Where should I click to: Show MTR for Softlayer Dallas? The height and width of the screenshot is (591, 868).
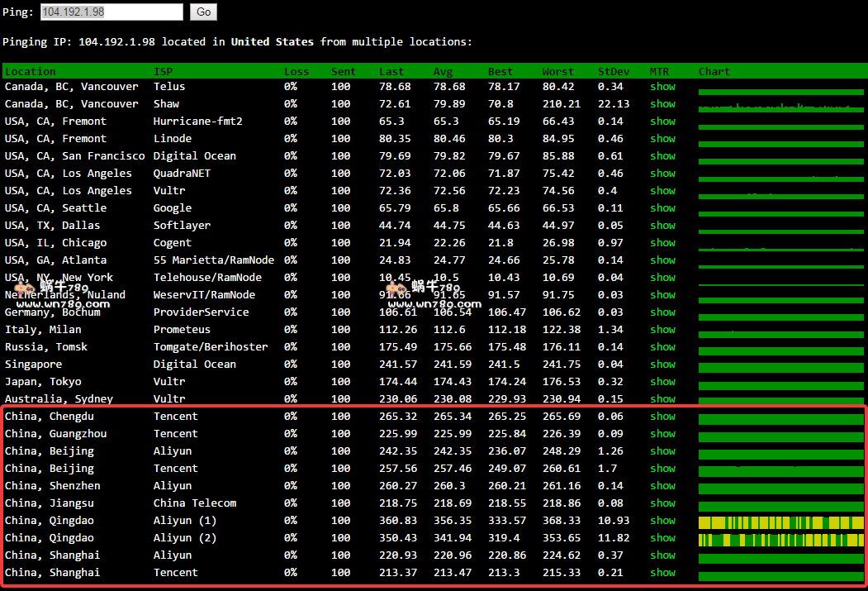(x=662, y=226)
